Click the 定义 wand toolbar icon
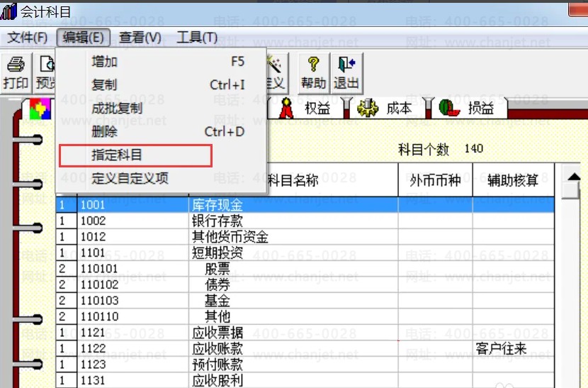The width and height of the screenshot is (588, 388). click(275, 73)
